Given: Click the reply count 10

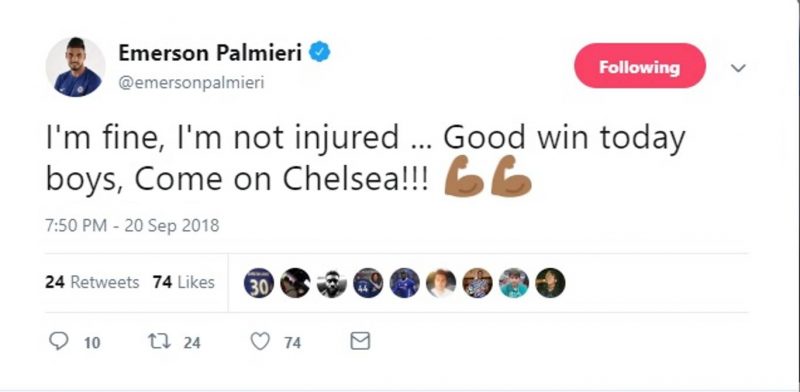Looking at the screenshot, I should (92, 342).
